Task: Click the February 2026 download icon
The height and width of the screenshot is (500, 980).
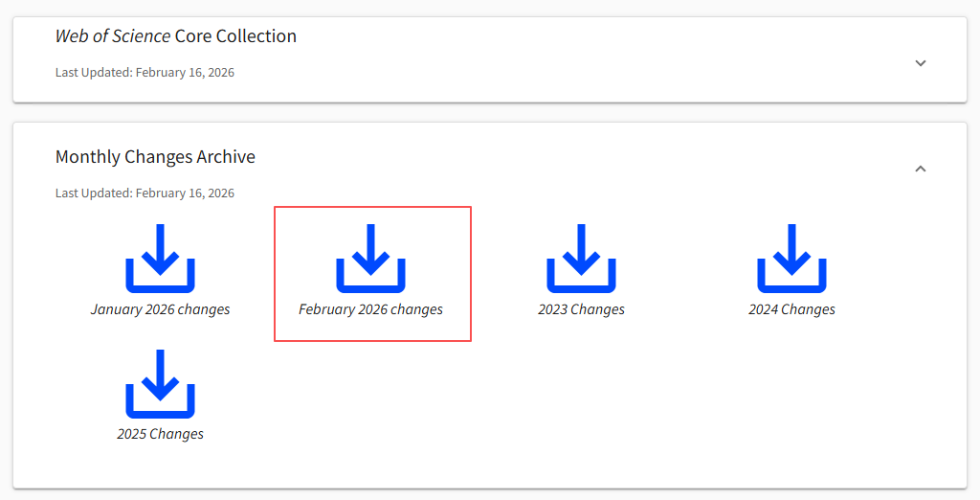Action: [x=370, y=259]
